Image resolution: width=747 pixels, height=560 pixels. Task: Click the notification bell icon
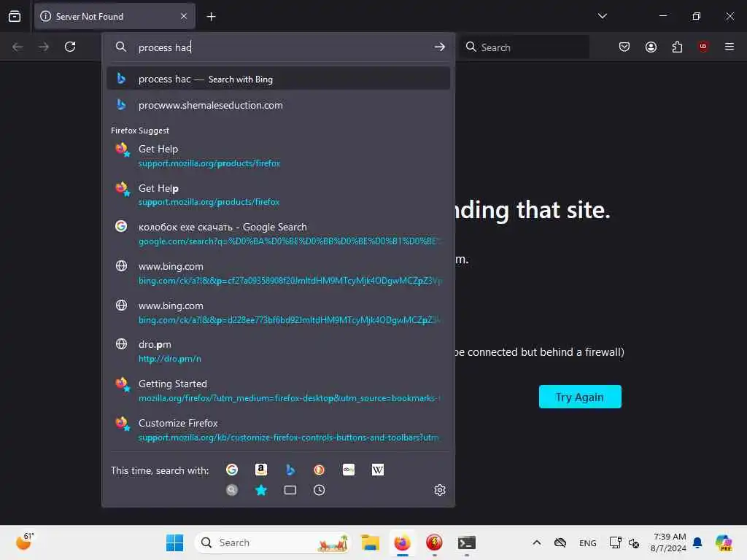click(x=697, y=542)
